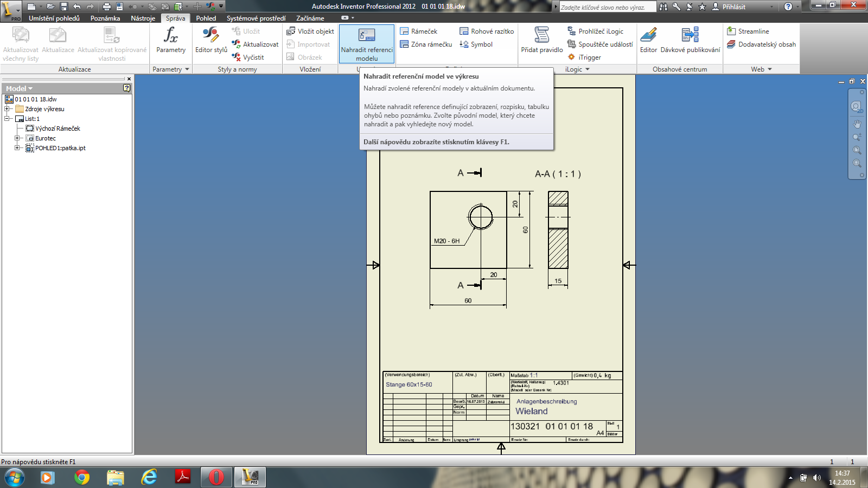The image size is (868, 488).
Task: Expand the Zdroje výkresu tree node
Action: 7,109
